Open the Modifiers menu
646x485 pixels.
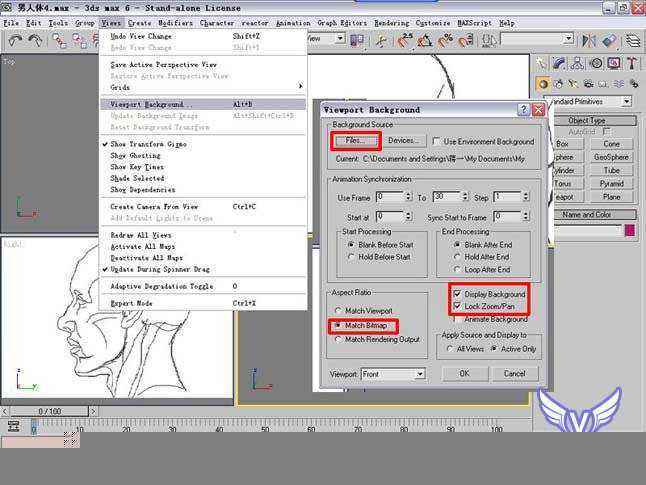point(175,23)
